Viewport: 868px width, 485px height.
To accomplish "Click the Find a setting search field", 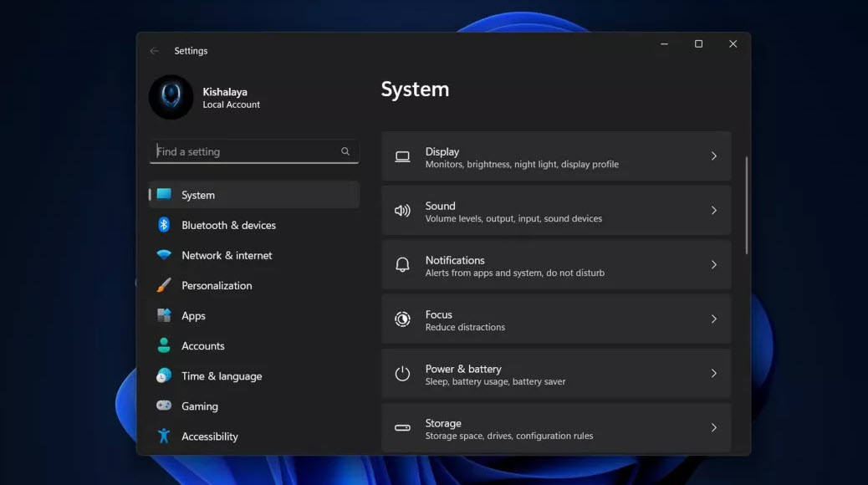I will pyautogui.click(x=254, y=151).
